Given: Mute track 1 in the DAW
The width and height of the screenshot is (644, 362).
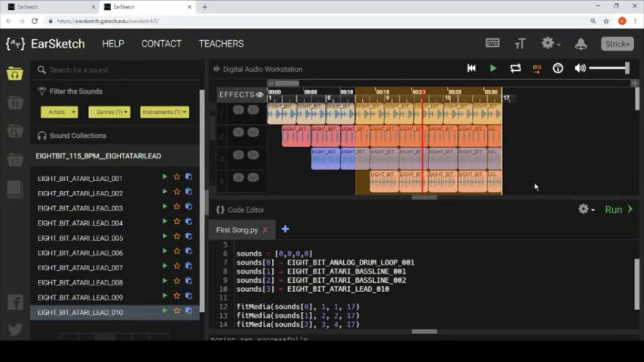Looking at the screenshot, I should coord(253,110).
